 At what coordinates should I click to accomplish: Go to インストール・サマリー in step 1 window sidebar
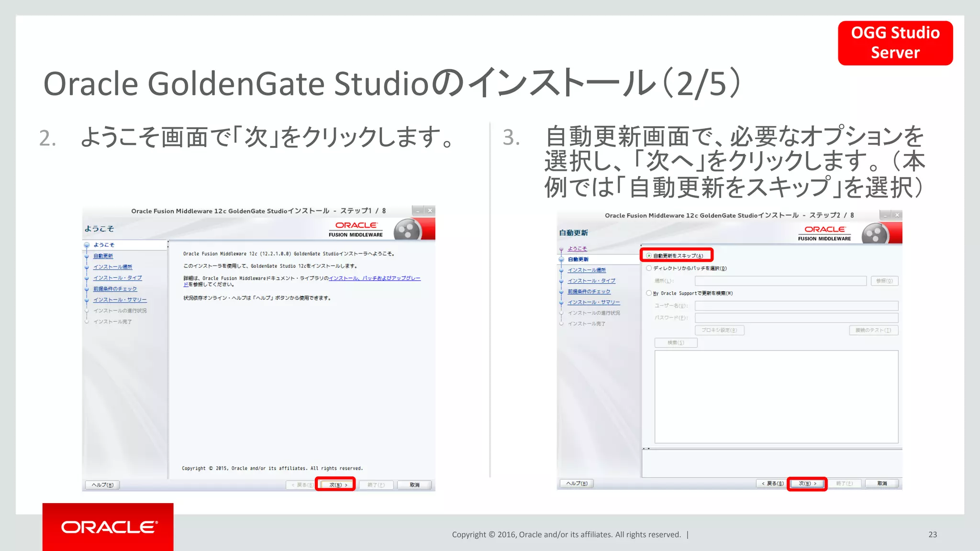pos(120,300)
